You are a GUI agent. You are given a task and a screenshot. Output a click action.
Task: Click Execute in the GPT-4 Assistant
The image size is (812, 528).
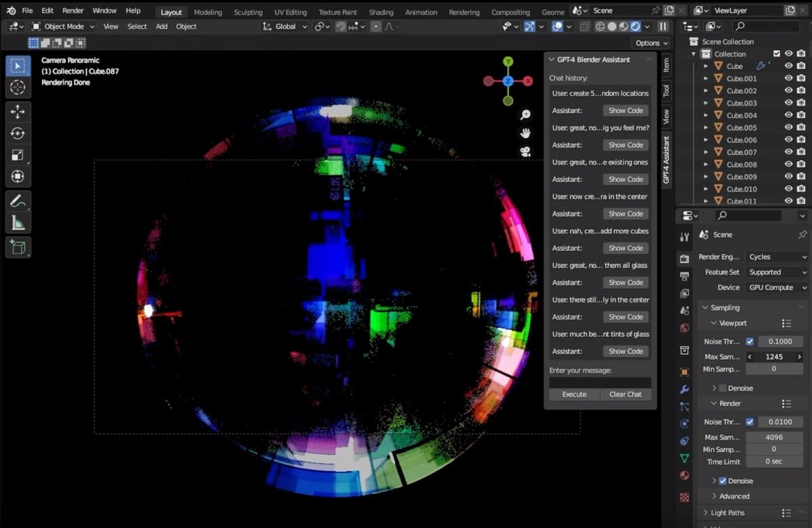[x=574, y=394]
